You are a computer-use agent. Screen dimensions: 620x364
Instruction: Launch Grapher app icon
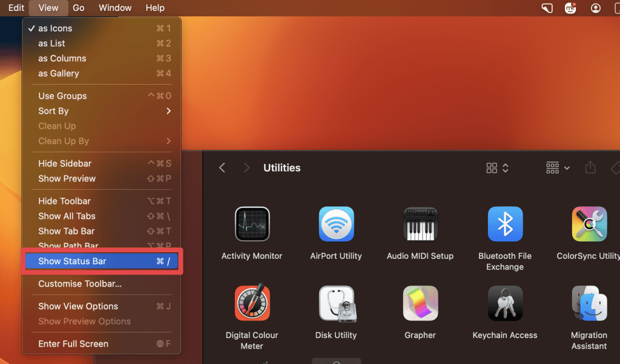point(420,304)
